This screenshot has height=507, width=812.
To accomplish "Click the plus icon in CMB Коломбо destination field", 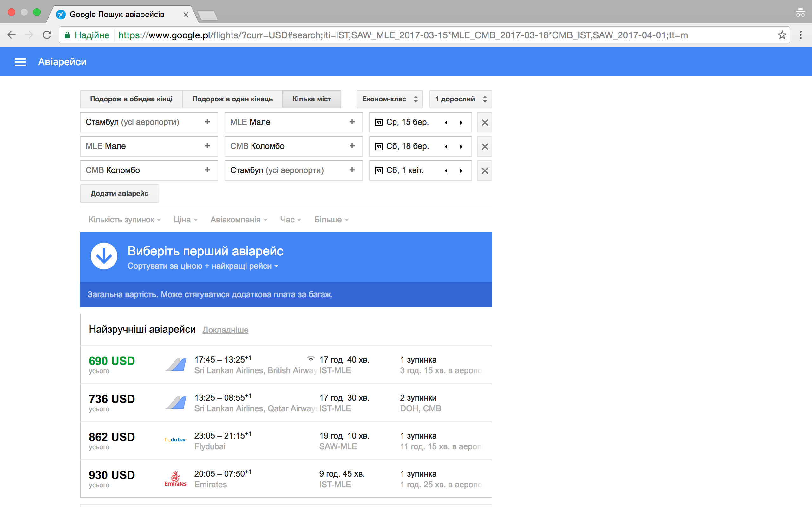I will click(352, 146).
